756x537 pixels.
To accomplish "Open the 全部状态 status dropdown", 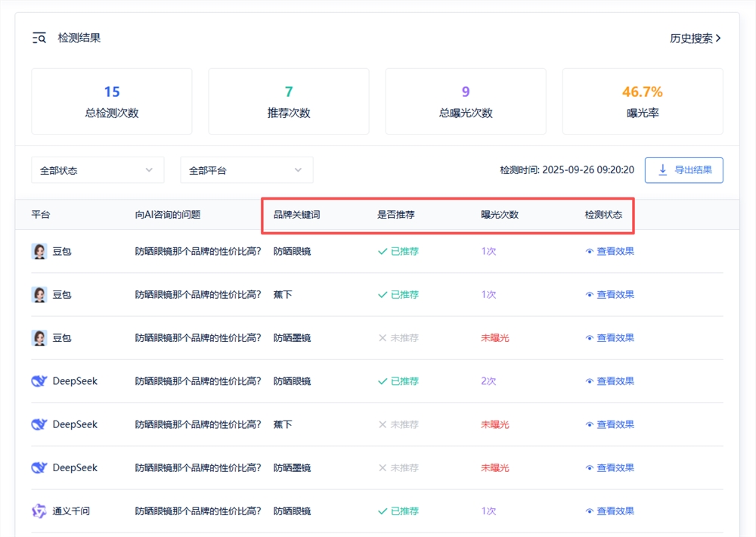I will pyautogui.click(x=98, y=170).
